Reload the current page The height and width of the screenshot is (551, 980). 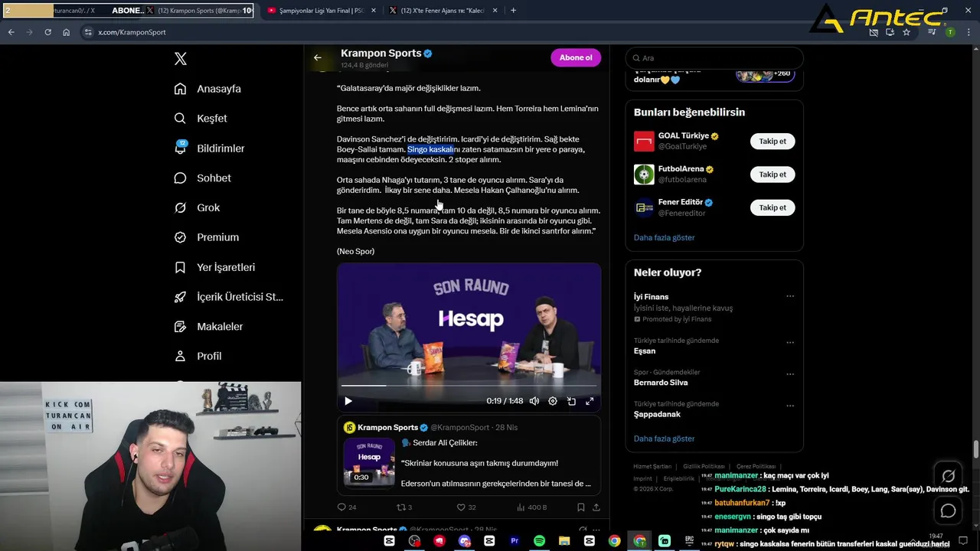pos(47,32)
